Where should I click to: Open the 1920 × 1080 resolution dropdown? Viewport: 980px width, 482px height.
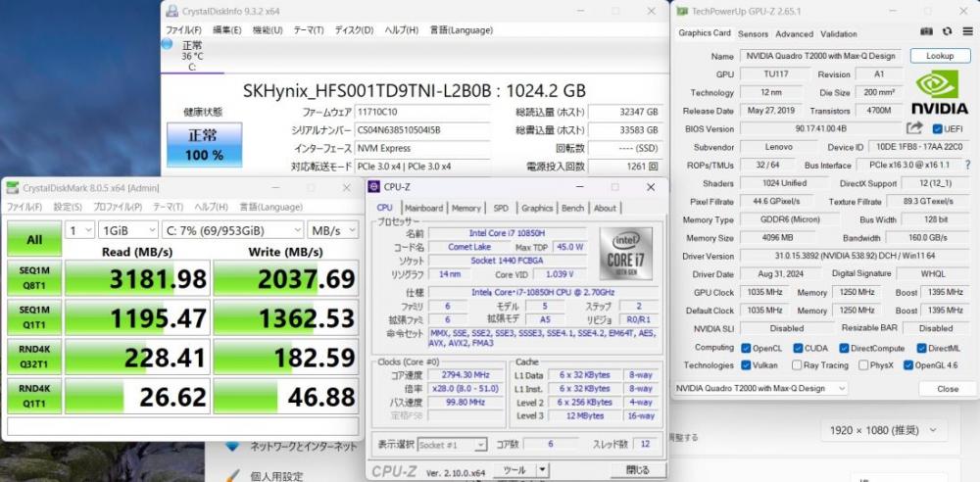tap(884, 430)
